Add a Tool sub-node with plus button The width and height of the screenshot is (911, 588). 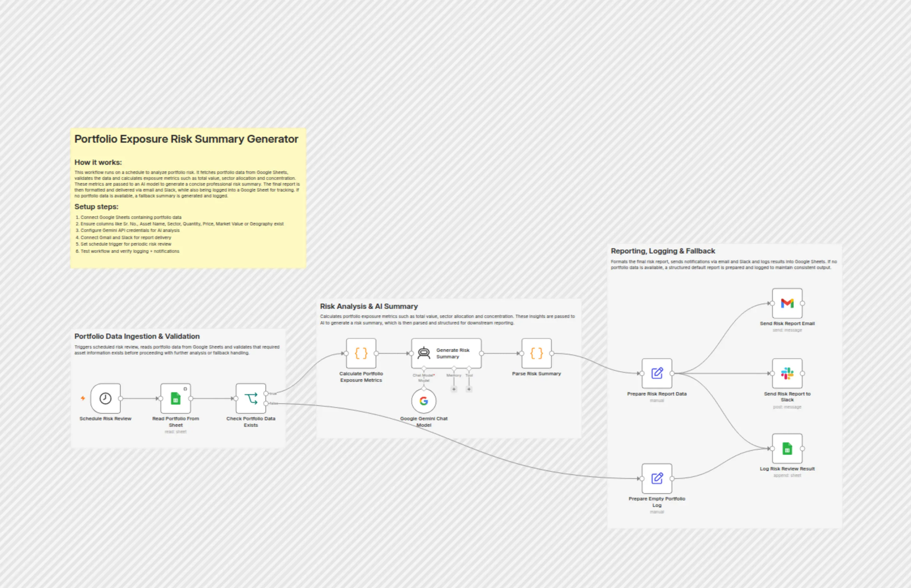(x=469, y=389)
